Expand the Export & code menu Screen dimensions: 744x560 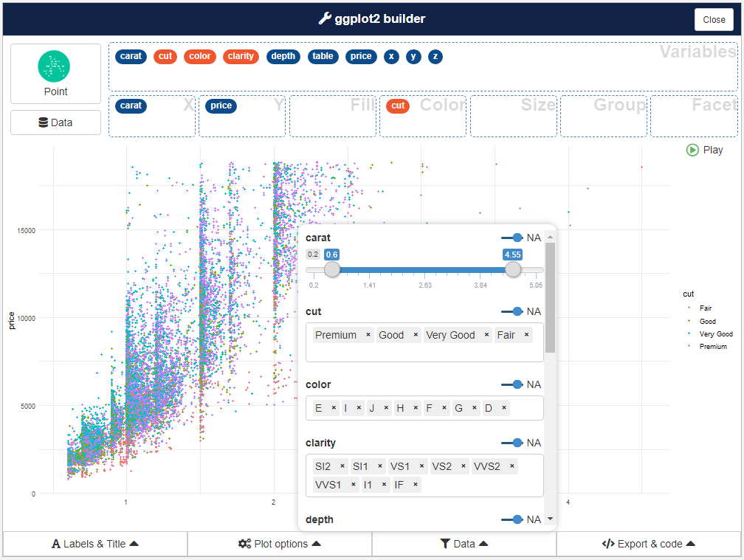pyautogui.click(x=648, y=544)
